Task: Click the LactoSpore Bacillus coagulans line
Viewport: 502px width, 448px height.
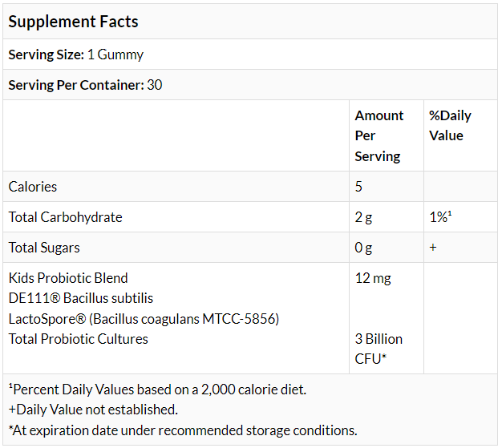Action: point(144,318)
